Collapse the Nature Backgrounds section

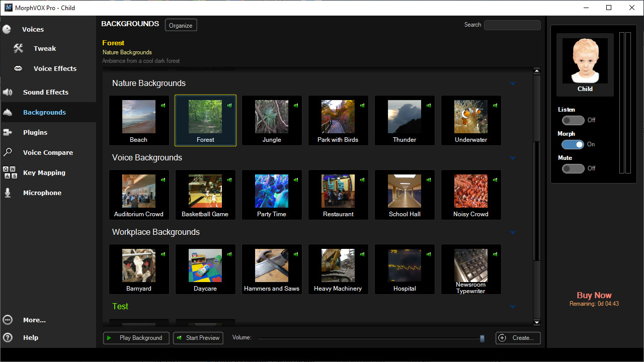click(512, 83)
